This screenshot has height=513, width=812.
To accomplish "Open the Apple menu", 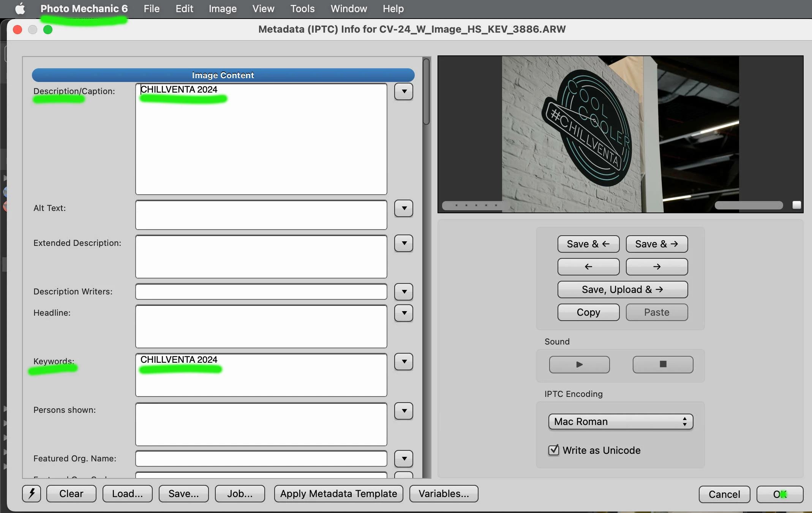I will coord(20,8).
